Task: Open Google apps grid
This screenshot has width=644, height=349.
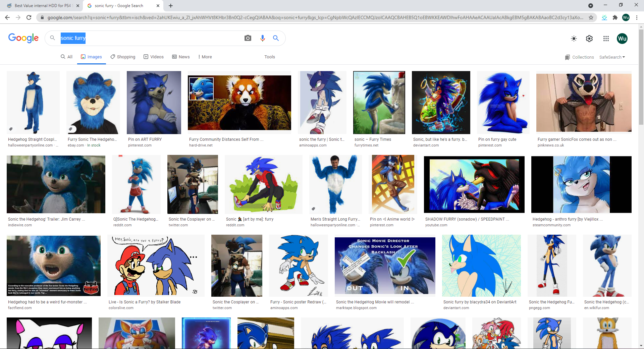Action: [606, 39]
